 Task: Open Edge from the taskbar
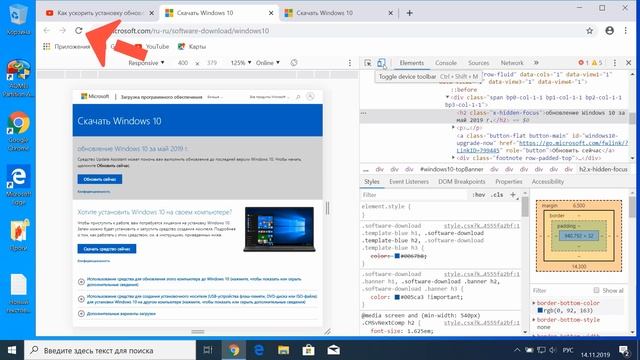click(x=259, y=350)
